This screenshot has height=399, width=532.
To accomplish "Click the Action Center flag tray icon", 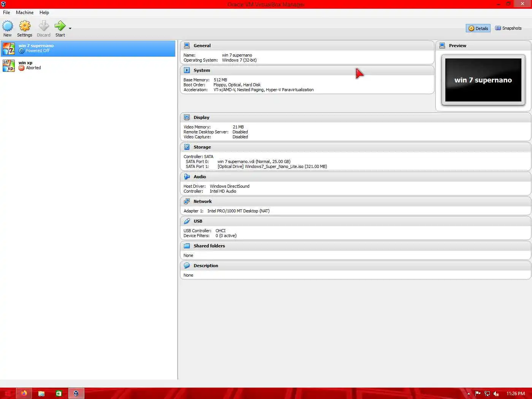I will coord(478,394).
